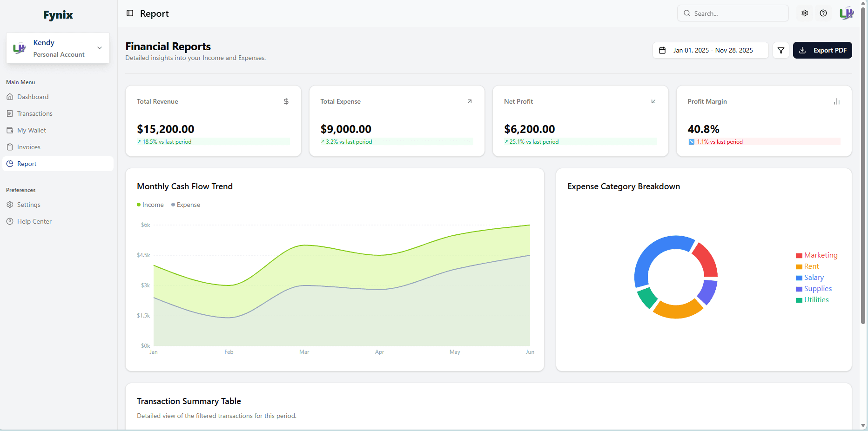Click the panel collapse icon beside Report title
The width and height of the screenshot is (868, 431).
pos(129,13)
